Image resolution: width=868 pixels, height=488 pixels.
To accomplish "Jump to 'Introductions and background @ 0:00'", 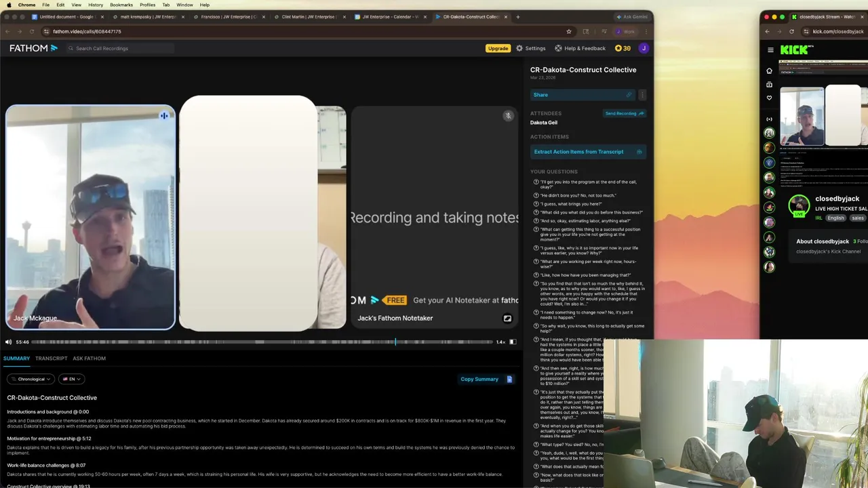I will tap(48, 411).
